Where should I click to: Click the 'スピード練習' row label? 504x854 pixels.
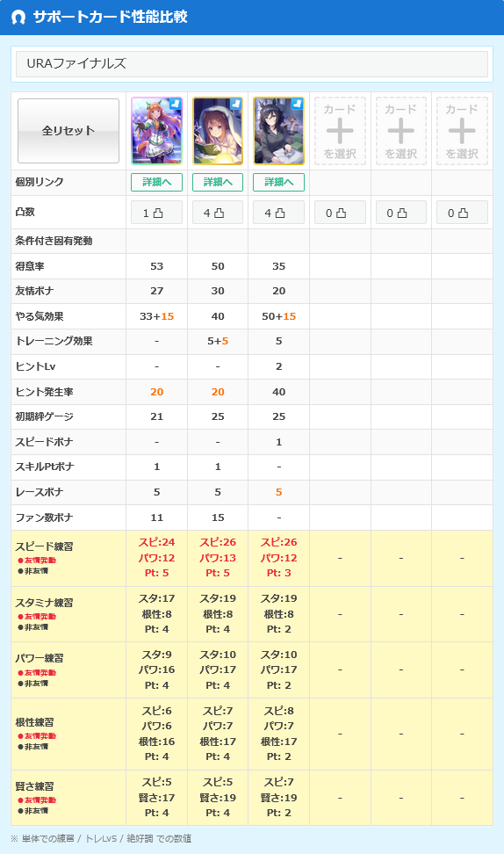(x=44, y=546)
